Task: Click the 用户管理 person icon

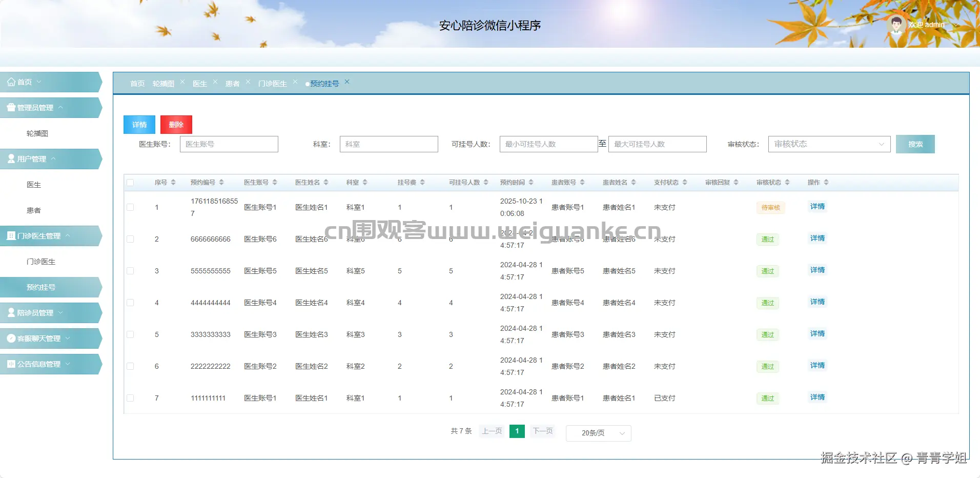Action: coord(11,159)
